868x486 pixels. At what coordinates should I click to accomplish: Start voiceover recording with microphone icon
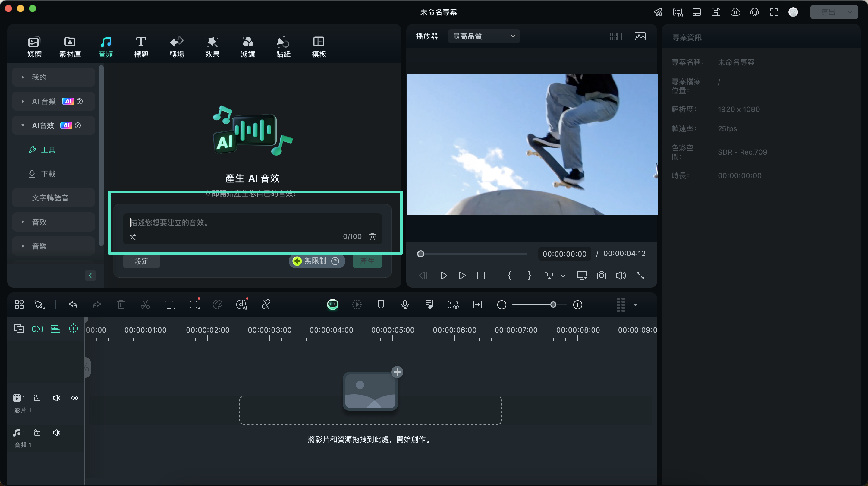pyautogui.click(x=405, y=305)
